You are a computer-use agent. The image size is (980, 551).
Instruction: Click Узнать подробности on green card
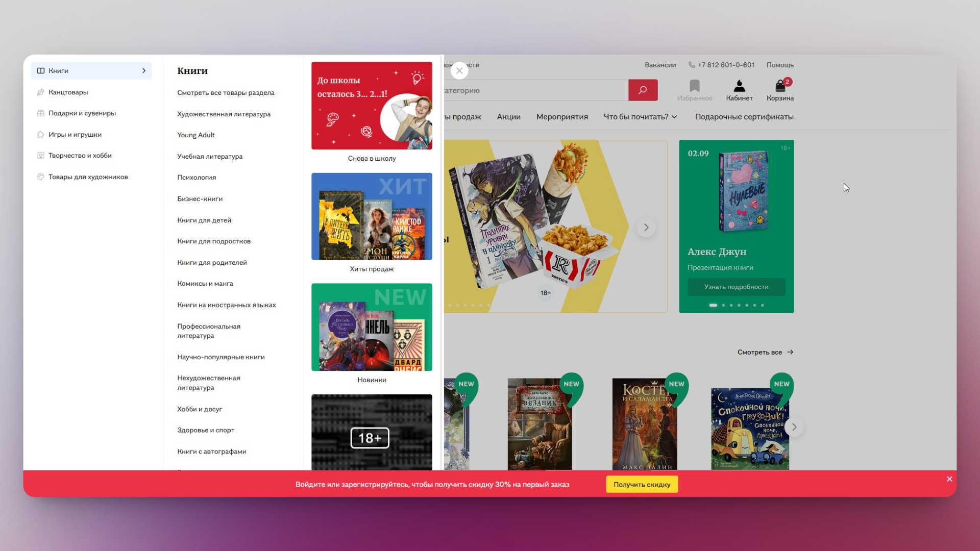coord(736,287)
